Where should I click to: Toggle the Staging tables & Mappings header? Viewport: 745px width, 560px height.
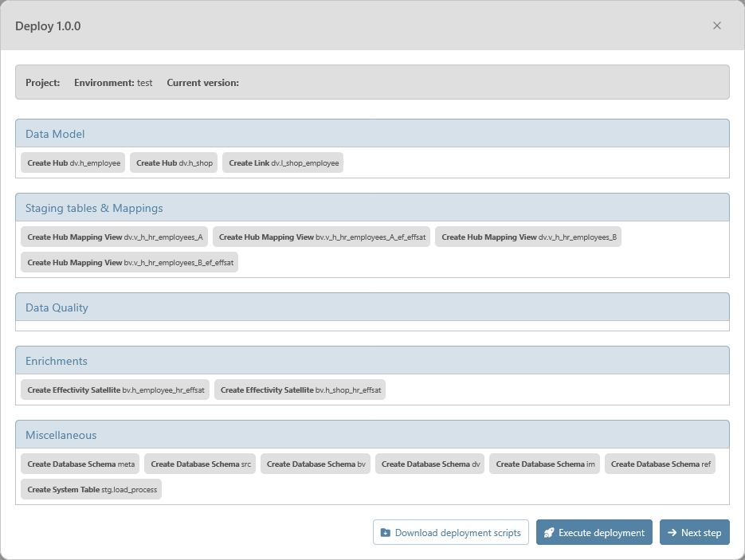(x=372, y=208)
